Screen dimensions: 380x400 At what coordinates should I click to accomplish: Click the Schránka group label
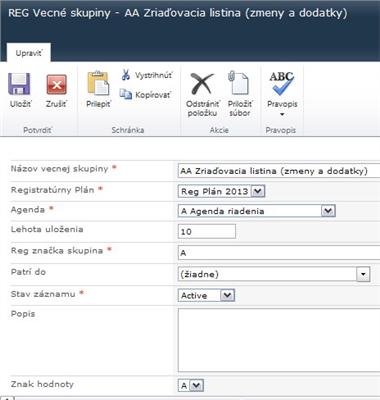(128, 130)
